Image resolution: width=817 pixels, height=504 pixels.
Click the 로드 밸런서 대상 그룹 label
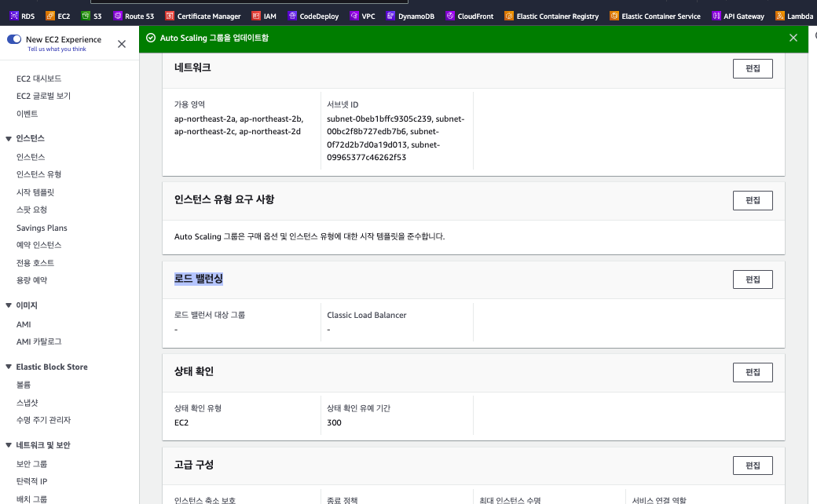(x=210, y=315)
